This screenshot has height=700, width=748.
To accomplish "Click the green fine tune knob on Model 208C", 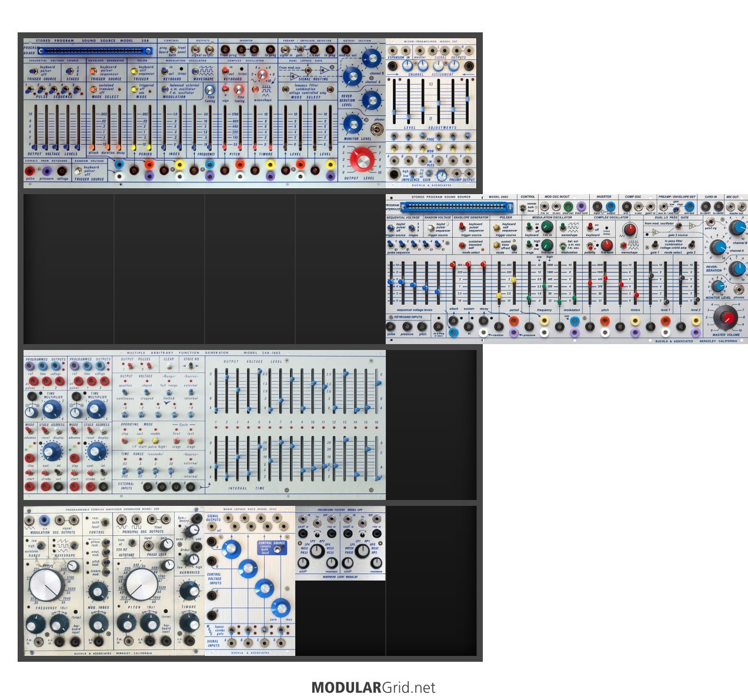I will pos(547,245).
